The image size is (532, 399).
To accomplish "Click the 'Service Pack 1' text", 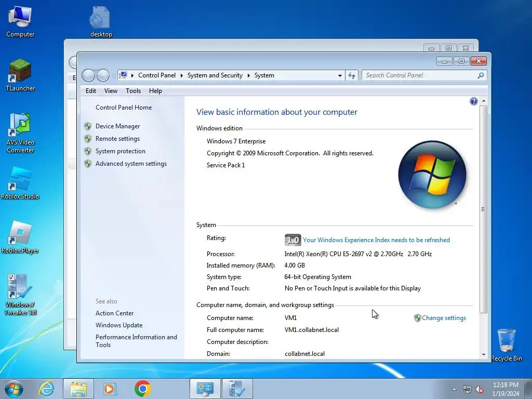I will [x=225, y=165].
